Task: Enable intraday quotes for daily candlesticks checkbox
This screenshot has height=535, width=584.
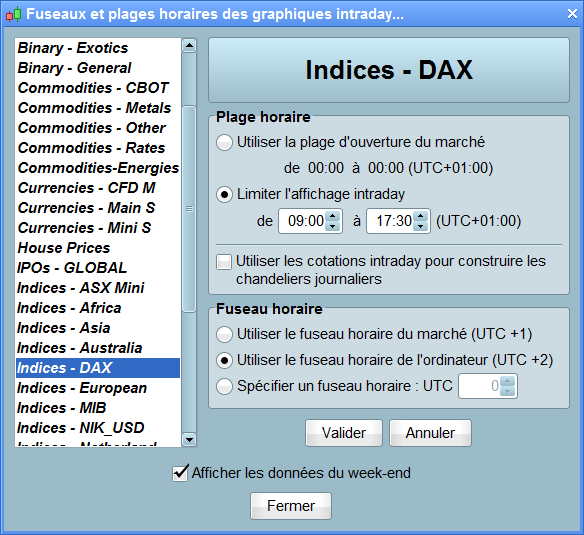Action: click(224, 262)
